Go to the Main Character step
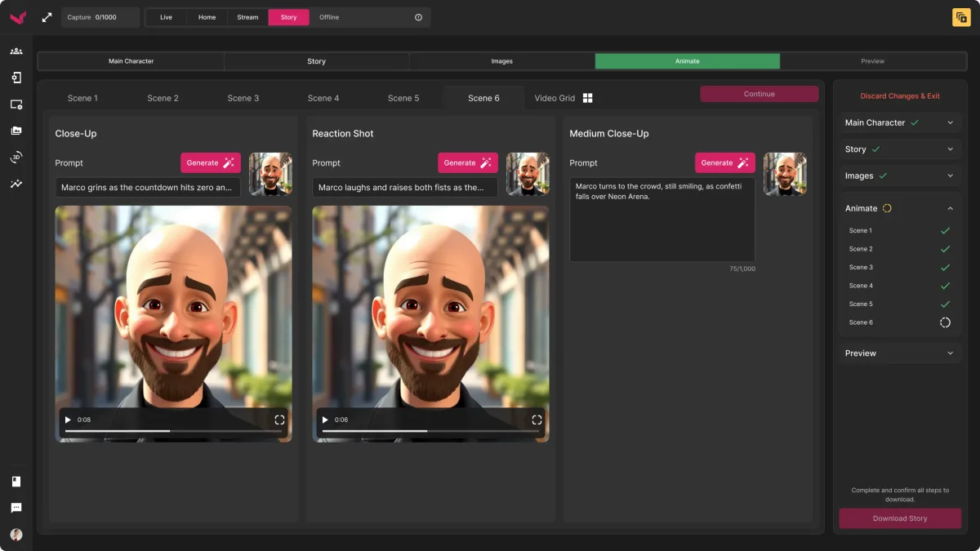980x551 pixels. [x=131, y=61]
